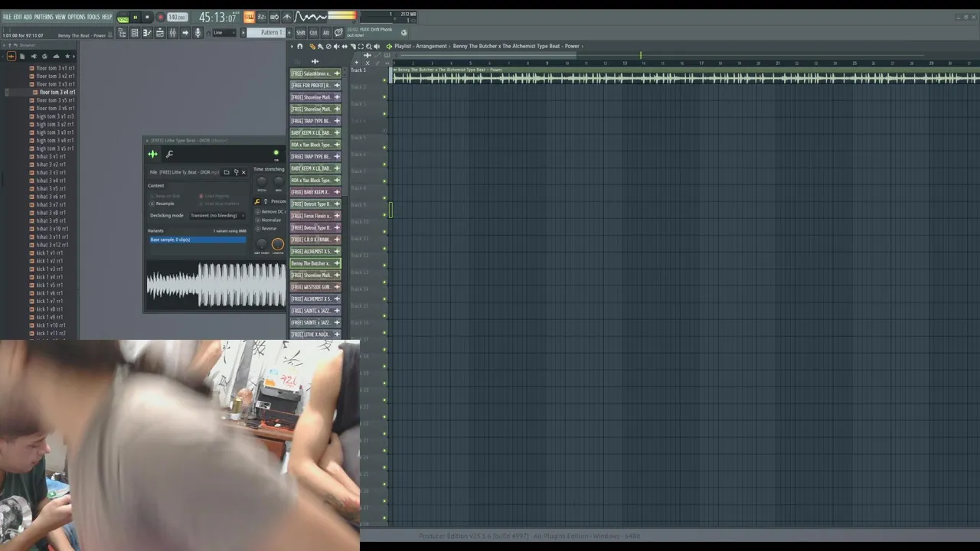Open the HELP menu
Screen dimensions: 980x551
107,17
